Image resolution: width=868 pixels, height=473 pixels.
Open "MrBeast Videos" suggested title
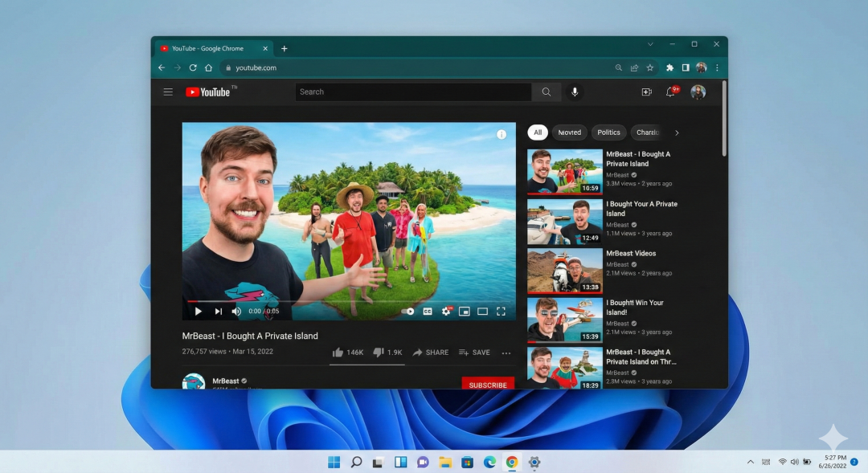pyautogui.click(x=631, y=254)
